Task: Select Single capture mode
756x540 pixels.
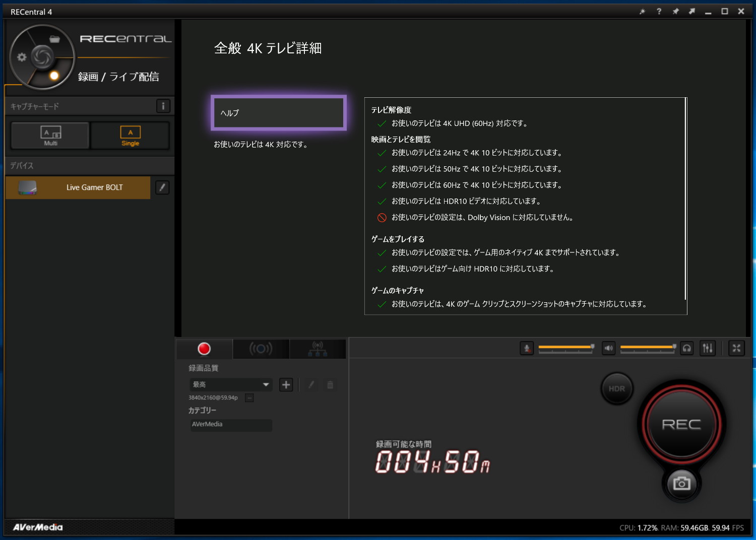Action: click(x=130, y=136)
